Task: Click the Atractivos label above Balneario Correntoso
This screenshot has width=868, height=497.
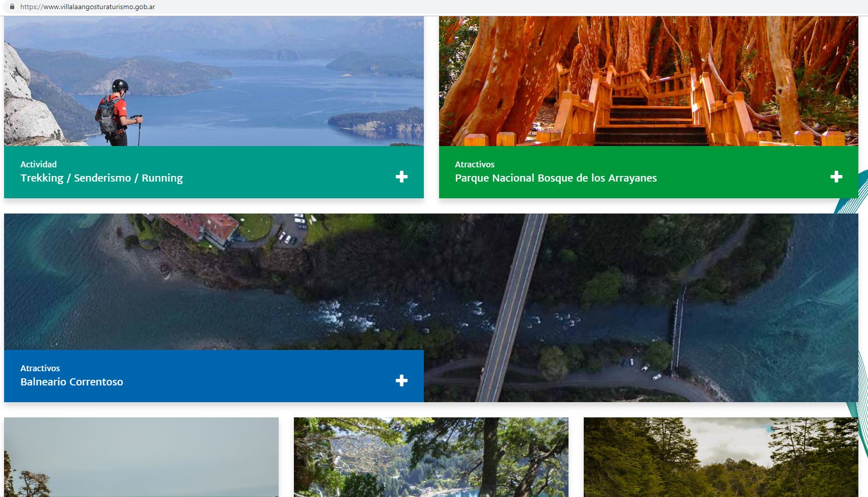Action: 40,368
